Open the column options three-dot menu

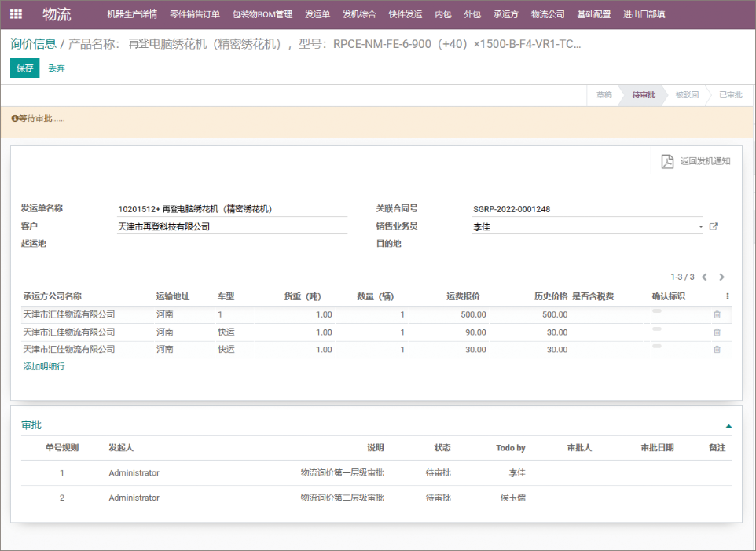point(727,297)
